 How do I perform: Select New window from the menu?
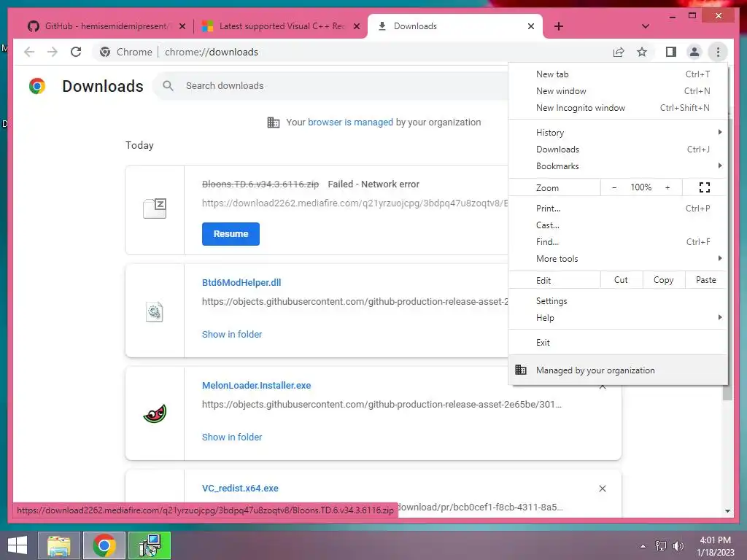pos(618,90)
